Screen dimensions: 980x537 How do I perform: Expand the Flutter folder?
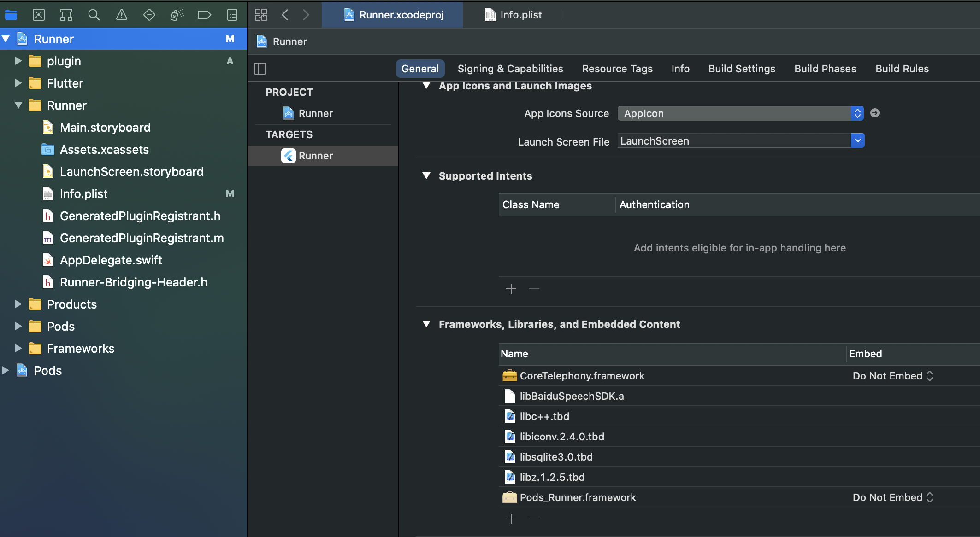point(18,83)
